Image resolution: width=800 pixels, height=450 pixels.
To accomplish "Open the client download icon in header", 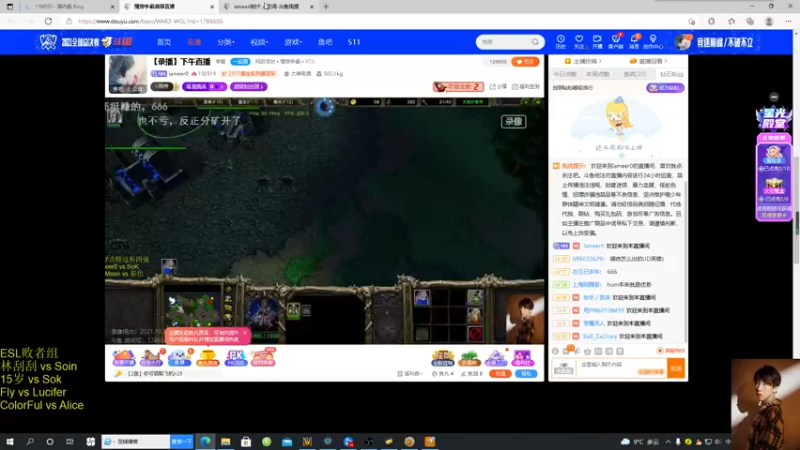I will pyautogui.click(x=616, y=41).
